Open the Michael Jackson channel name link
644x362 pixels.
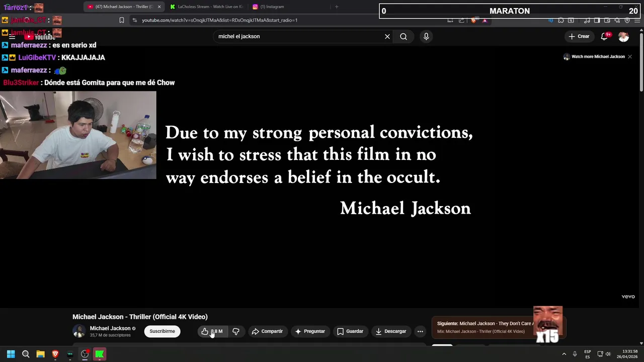(x=110, y=328)
